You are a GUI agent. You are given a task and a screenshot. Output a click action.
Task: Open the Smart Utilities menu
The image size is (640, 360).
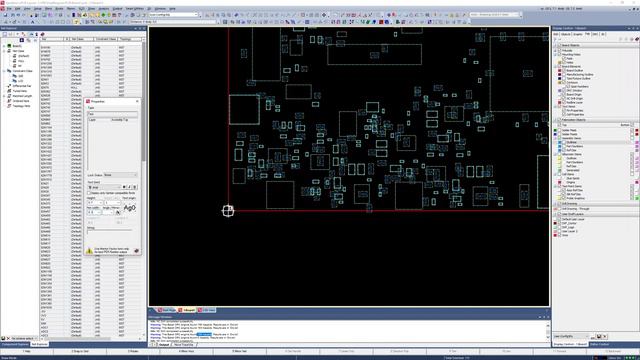(x=135, y=9)
